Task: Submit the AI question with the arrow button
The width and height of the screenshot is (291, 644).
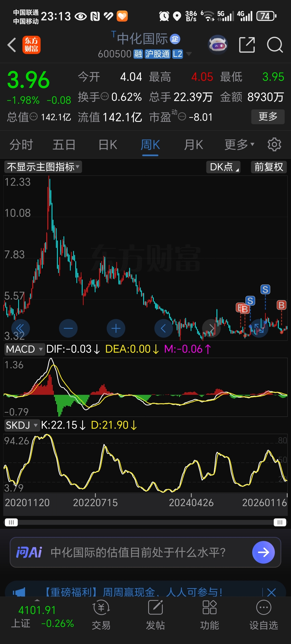Action: click(263, 552)
